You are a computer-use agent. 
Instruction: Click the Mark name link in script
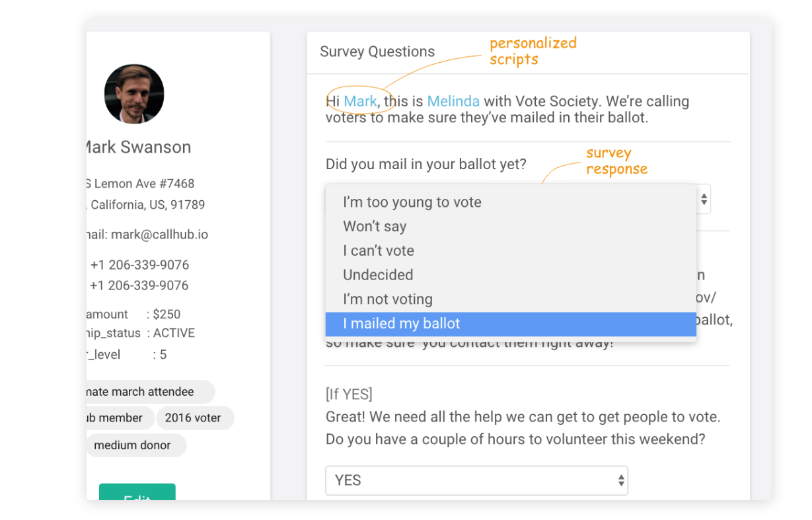(360, 101)
